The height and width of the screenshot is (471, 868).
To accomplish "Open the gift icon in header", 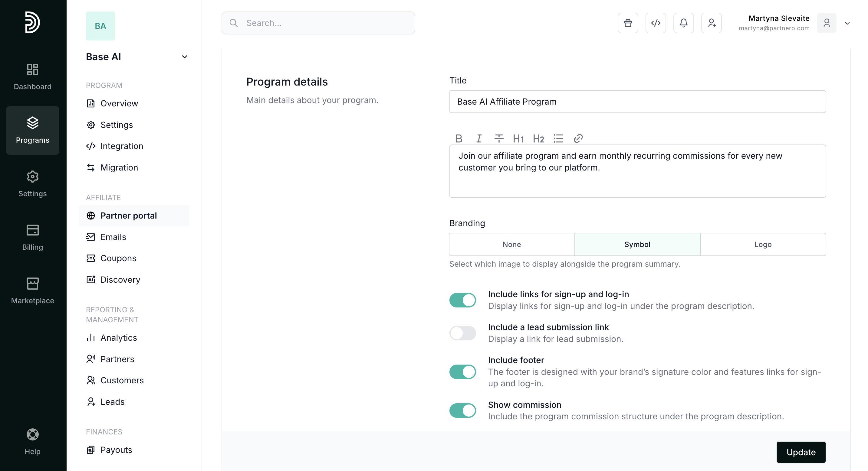I will [627, 23].
